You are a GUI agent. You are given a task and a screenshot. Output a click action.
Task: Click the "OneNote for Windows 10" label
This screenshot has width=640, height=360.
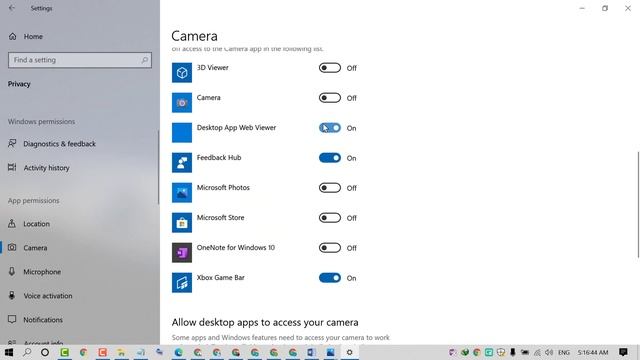point(236,247)
